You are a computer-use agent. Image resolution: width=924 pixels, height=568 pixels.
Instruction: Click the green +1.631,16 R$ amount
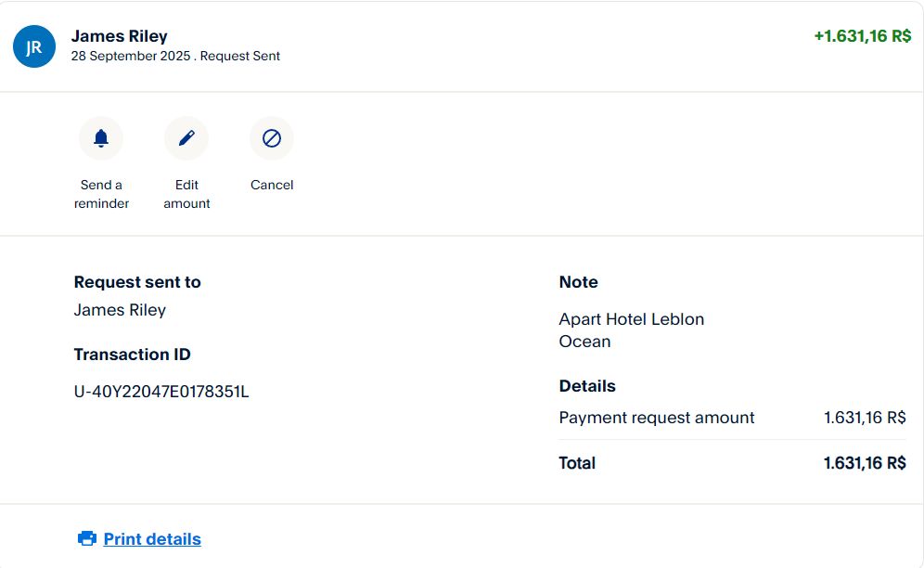pyautogui.click(x=863, y=36)
